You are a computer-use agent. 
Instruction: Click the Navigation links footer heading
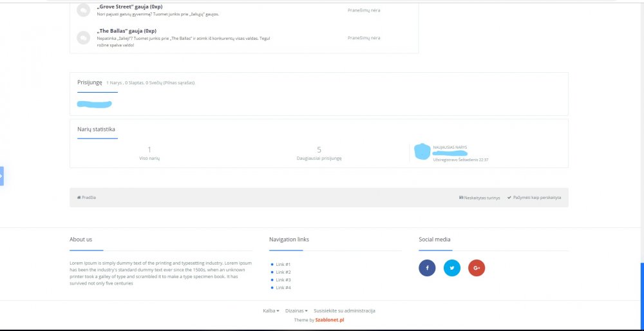pyautogui.click(x=289, y=240)
